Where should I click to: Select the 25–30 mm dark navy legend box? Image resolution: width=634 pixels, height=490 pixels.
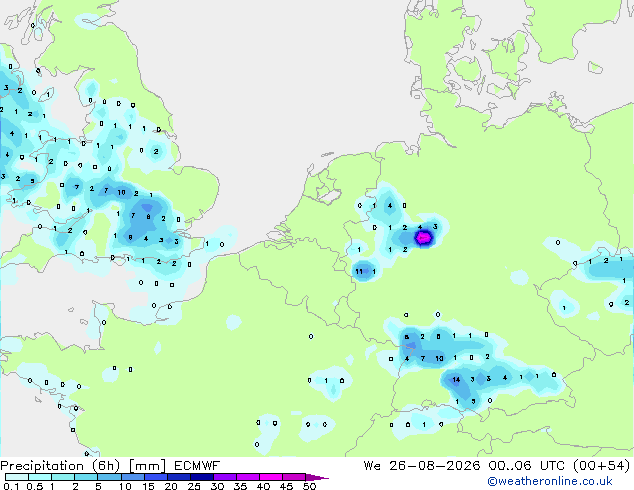click(202, 477)
